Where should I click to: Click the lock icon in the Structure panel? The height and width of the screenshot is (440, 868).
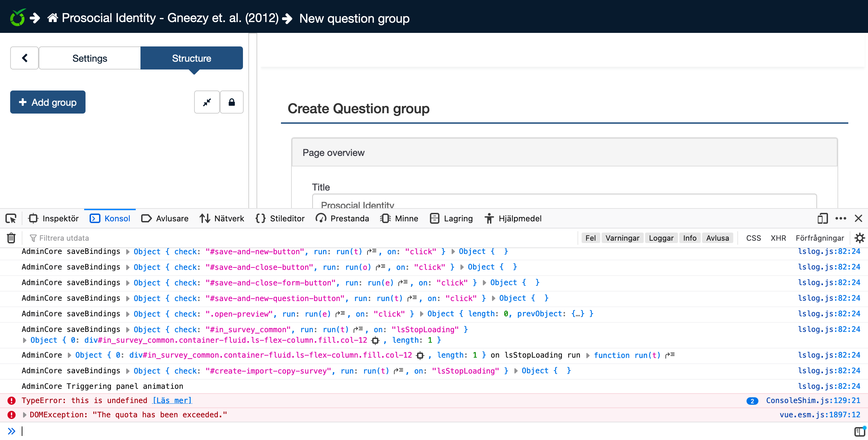[x=232, y=102]
